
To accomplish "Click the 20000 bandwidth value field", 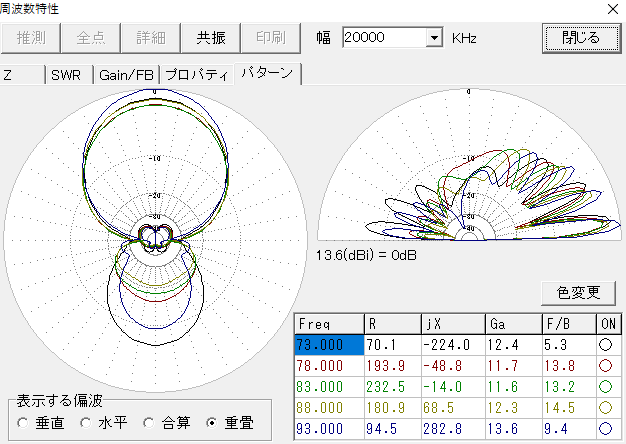I will pyautogui.click(x=383, y=38).
